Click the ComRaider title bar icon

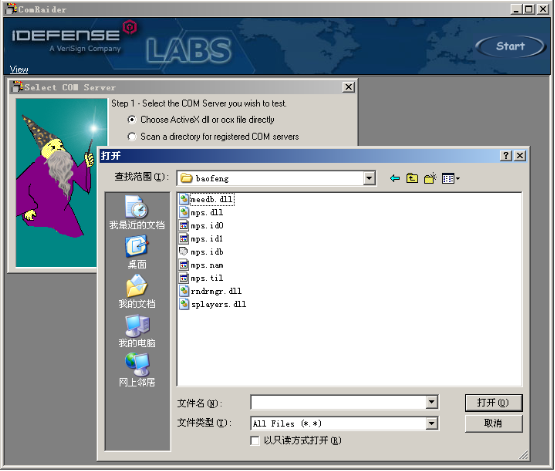pos(12,9)
